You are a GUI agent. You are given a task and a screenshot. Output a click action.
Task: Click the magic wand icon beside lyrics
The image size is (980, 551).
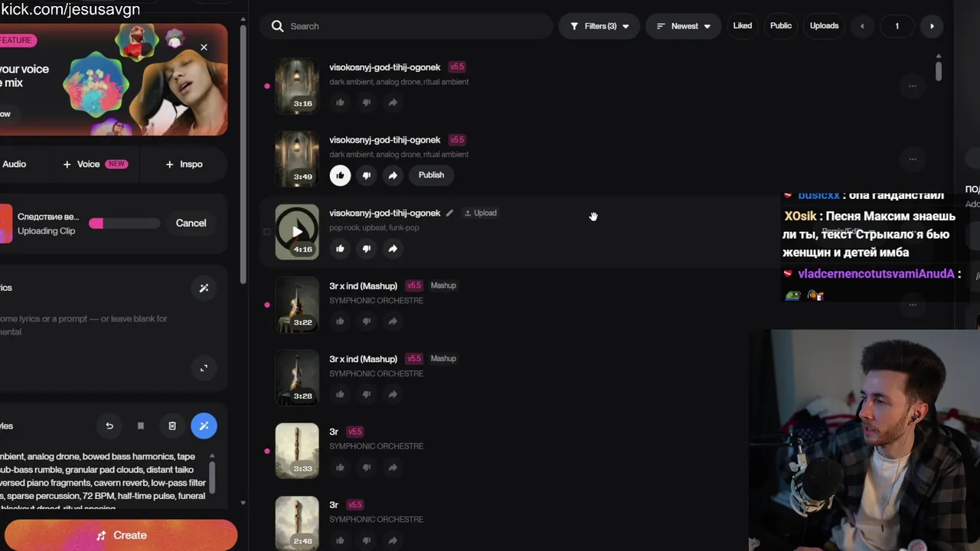[x=204, y=289]
